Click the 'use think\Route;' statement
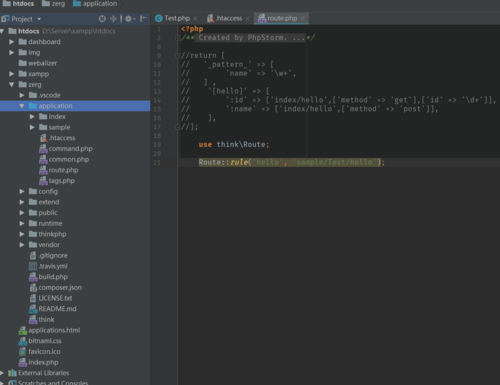The height and width of the screenshot is (385, 500). point(234,144)
